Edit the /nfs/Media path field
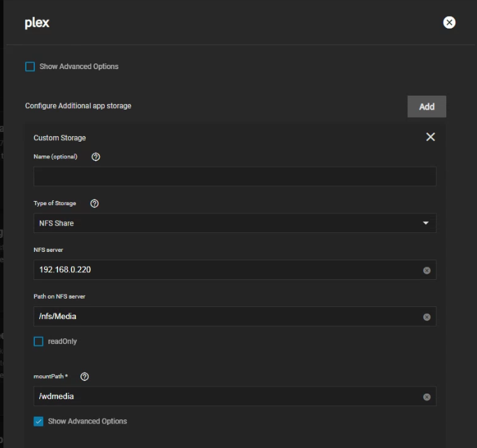Image resolution: width=477 pixels, height=448 pixels. [223, 317]
